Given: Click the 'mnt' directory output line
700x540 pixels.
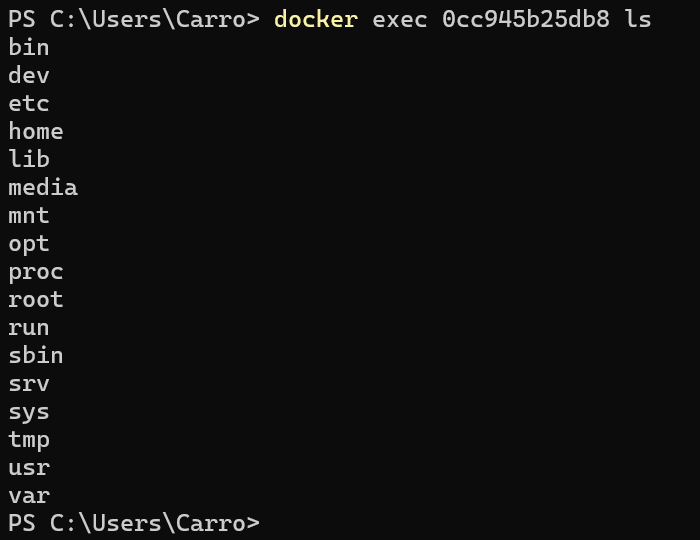Looking at the screenshot, I should pos(29,216).
